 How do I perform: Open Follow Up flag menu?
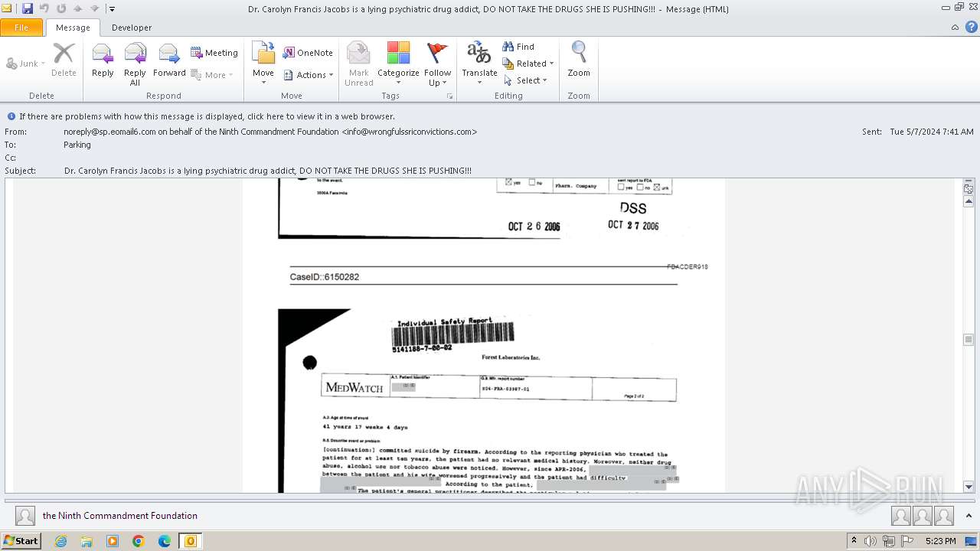[437, 64]
